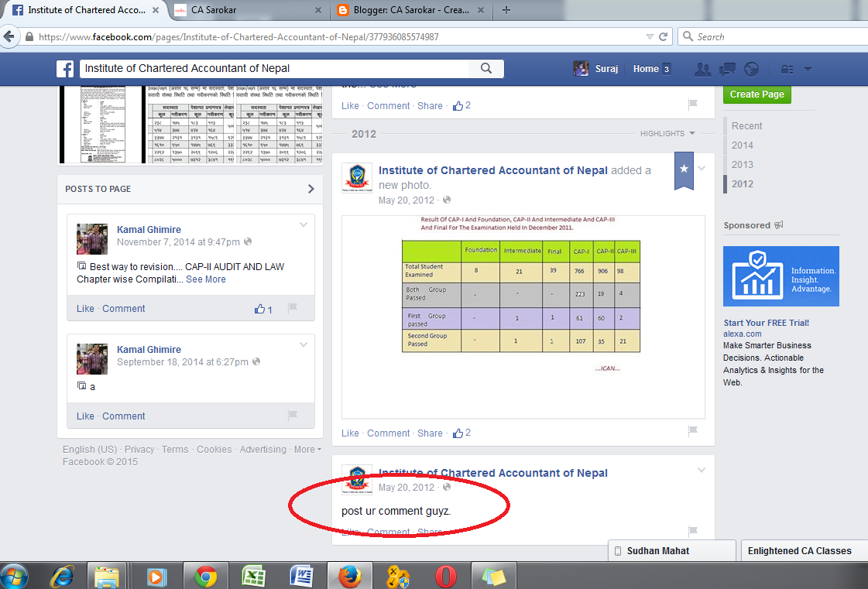Open the account menu arrow in header

click(x=808, y=69)
